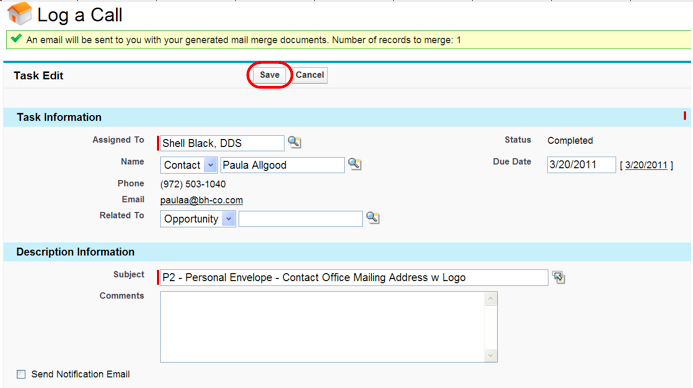The height and width of the screenshot is (388, 693).
Task: Click the phone number (972) 503-1040
Action: (x=193, y=184)
